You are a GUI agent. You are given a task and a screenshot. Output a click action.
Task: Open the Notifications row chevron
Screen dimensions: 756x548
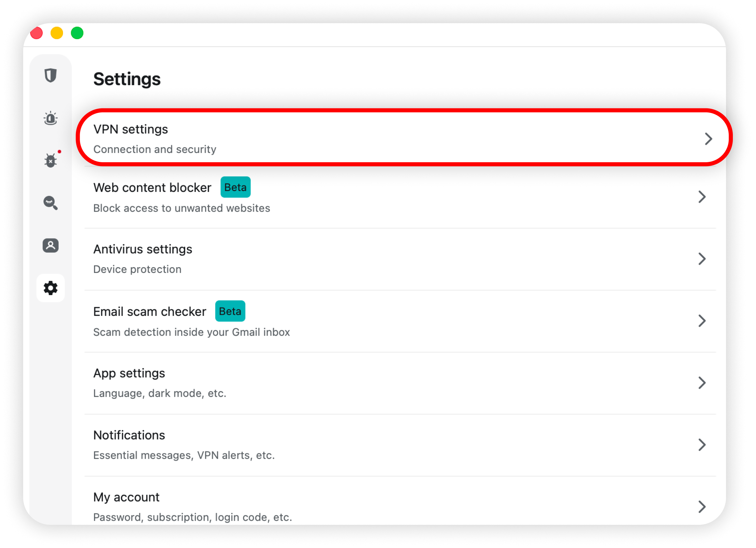coord(702,445)
